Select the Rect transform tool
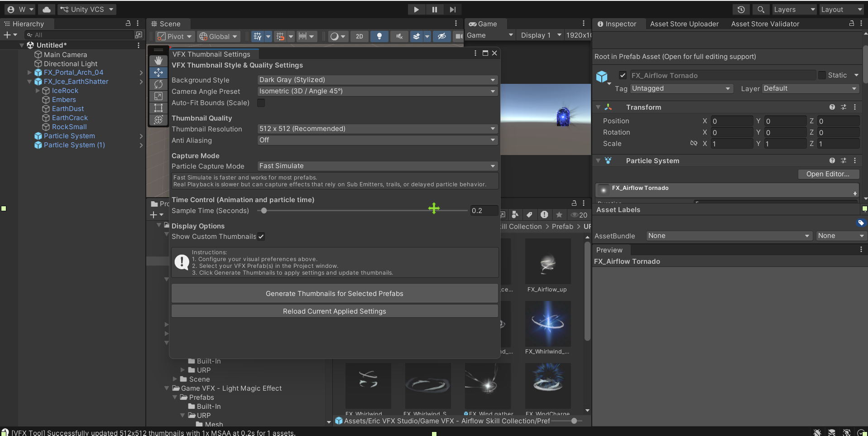Viewport: 868px width, 436px height. tap(158, 108)
